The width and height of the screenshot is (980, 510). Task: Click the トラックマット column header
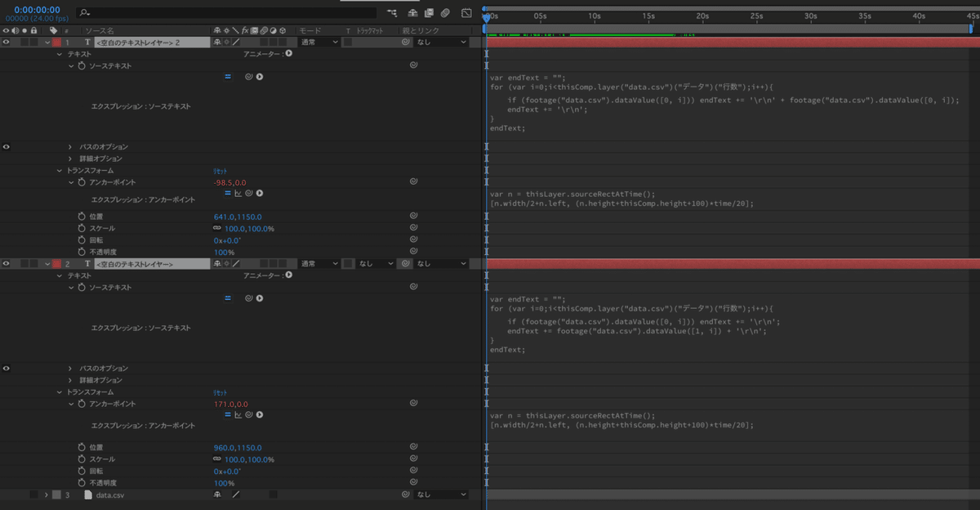point(371,30)
